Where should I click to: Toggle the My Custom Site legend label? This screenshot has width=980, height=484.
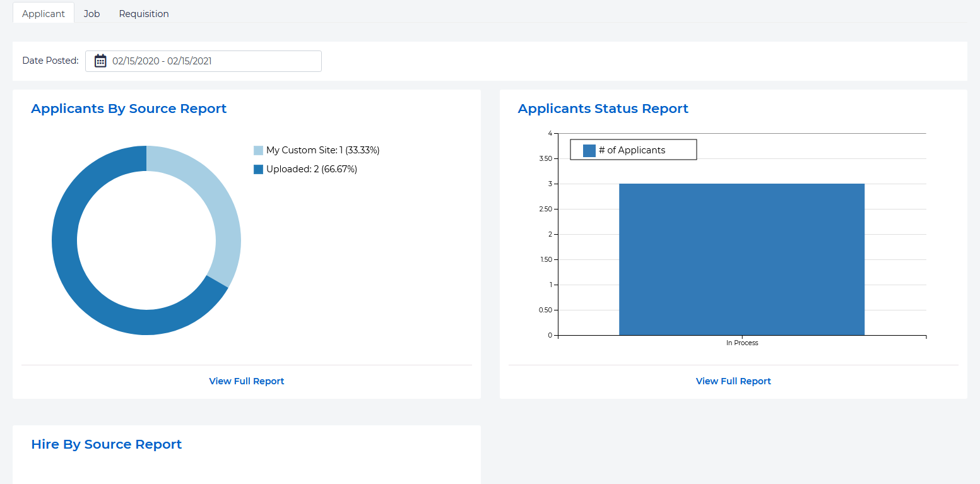(322, 150)
